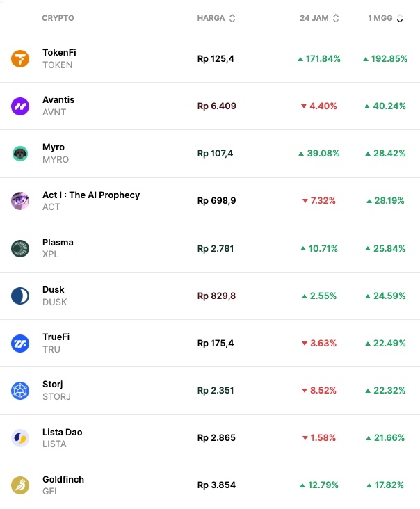This screenshot has height=509, width=420.
Task: Sort by 24 JAM change column
Action: [319, 18]
